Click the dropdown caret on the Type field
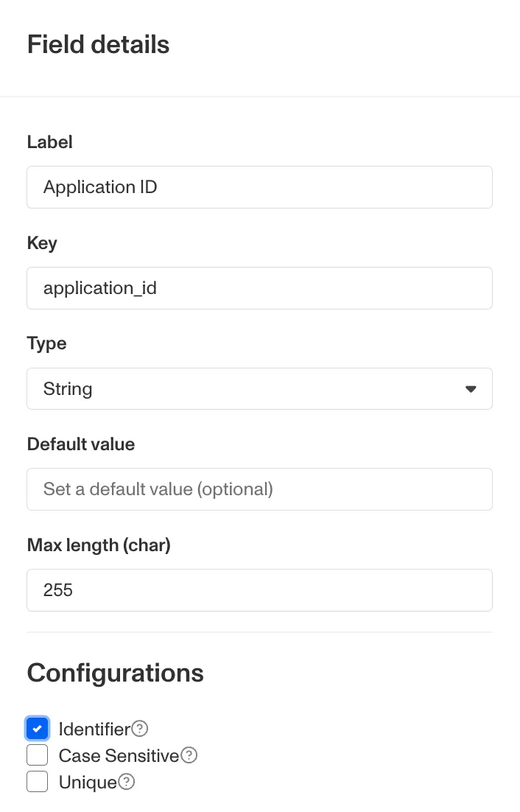Viewport: 520px width, 812px height. point(470,388)
